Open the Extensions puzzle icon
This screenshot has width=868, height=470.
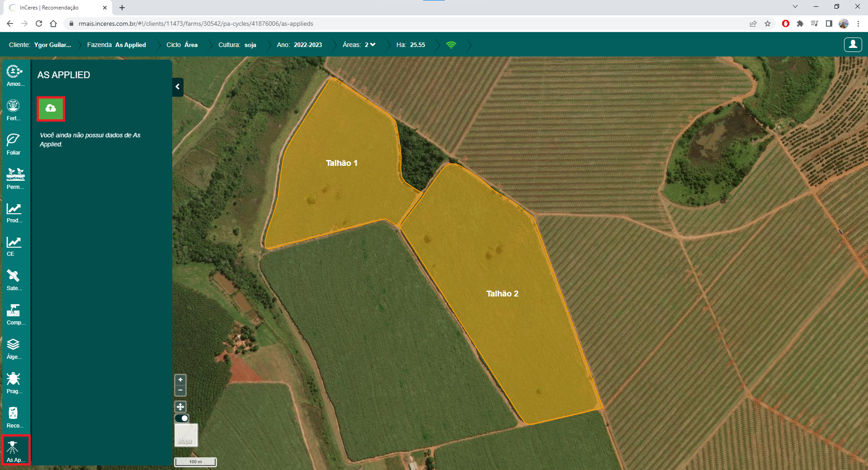800,23
